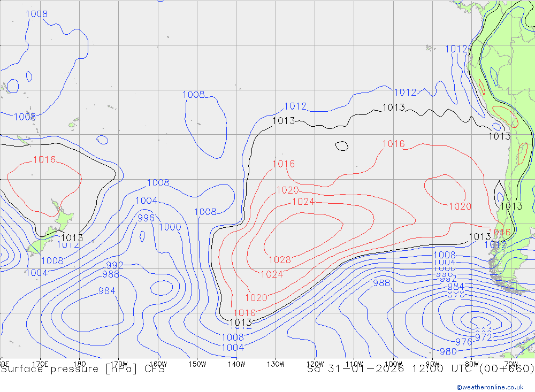
Task: Click the 160W longitude axis label
Action: pyautogui.click(x=158, y=364)
